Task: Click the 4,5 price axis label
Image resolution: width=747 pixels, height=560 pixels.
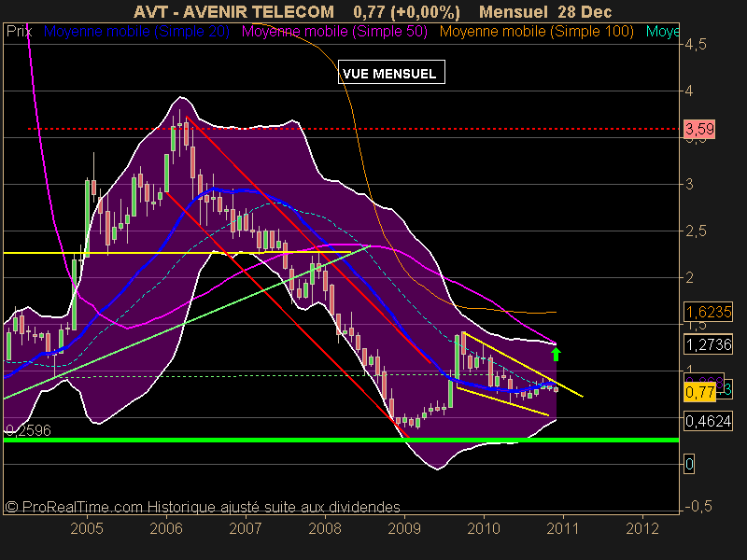Action: [696, 44]
